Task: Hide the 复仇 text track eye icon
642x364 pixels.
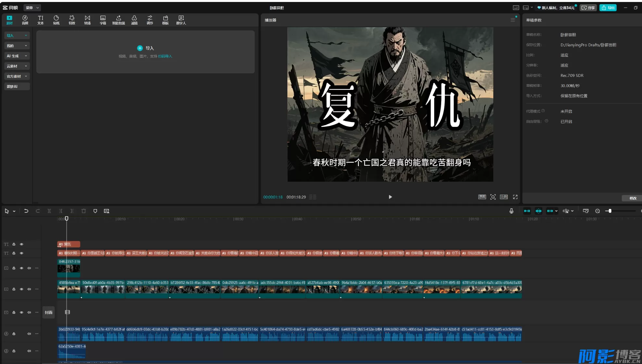Action: 21,244
